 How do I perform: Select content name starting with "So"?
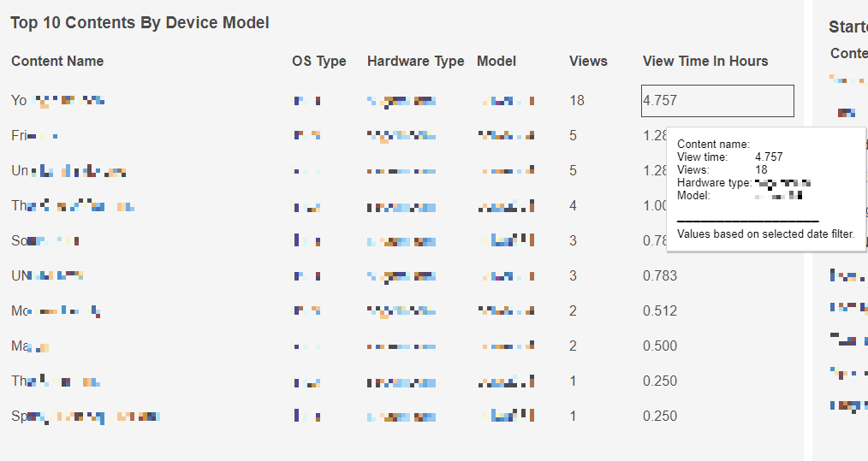45,241
